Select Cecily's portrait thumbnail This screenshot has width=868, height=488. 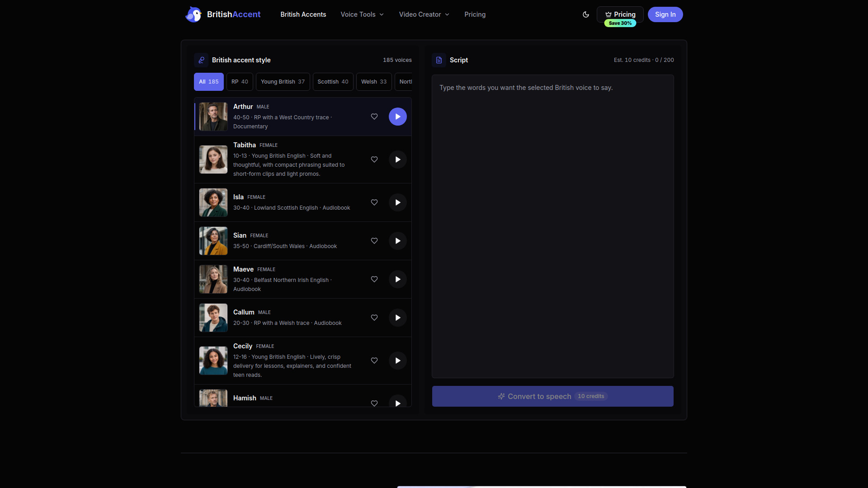[213, 361]
